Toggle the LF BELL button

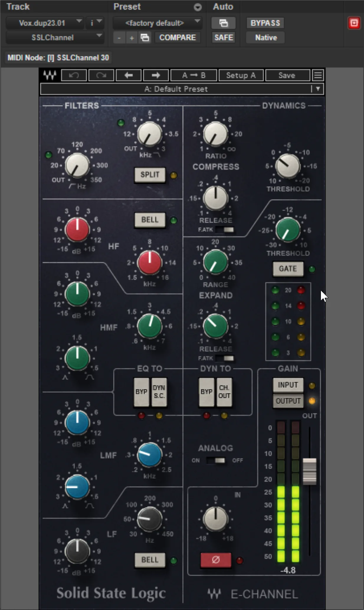(x=150, y=560)
